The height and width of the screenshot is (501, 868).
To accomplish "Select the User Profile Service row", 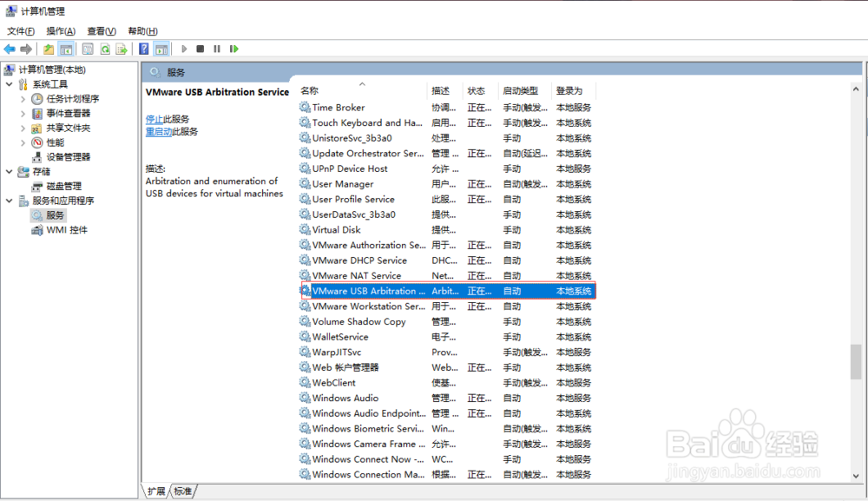I will coord(446,200).
